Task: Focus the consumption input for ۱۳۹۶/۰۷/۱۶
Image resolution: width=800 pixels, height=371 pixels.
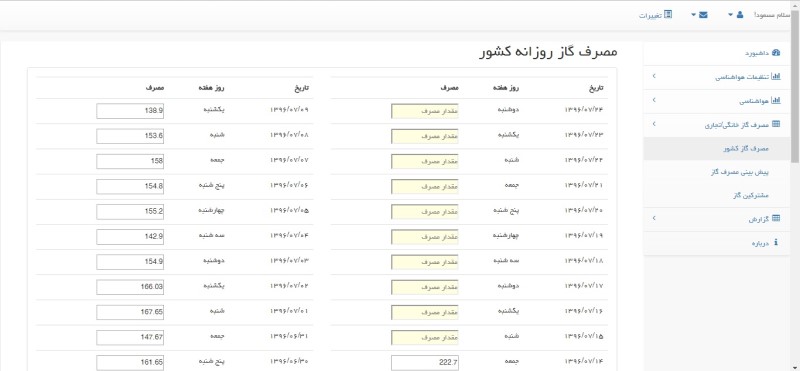Action: [x=424, y=312]
